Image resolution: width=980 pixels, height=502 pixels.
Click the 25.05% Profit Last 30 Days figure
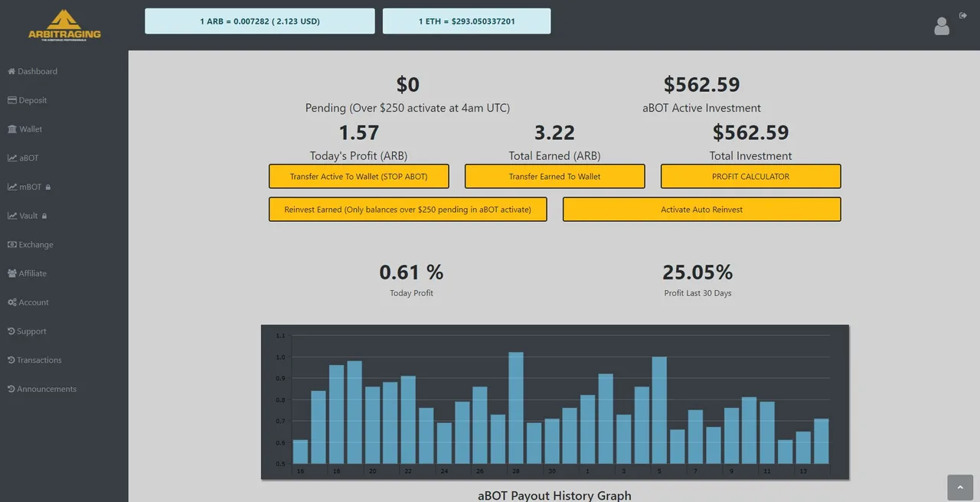[697, 272]
